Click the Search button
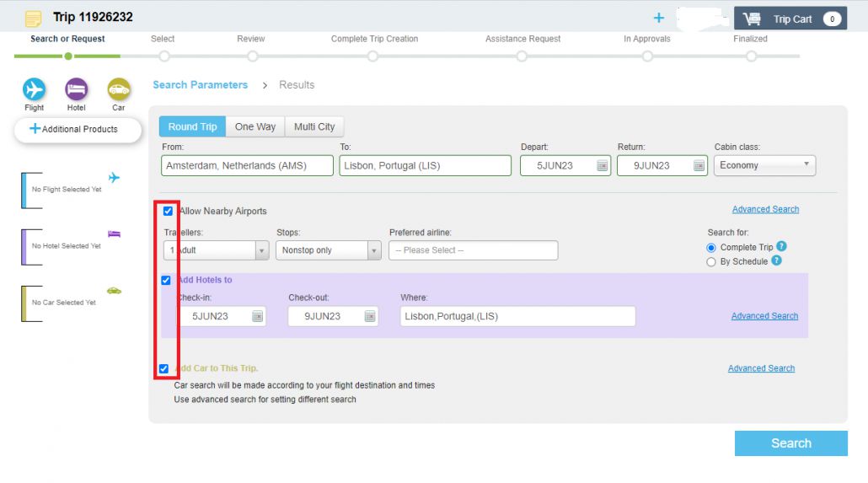This screenshot has width=868, height=483. 791,443
